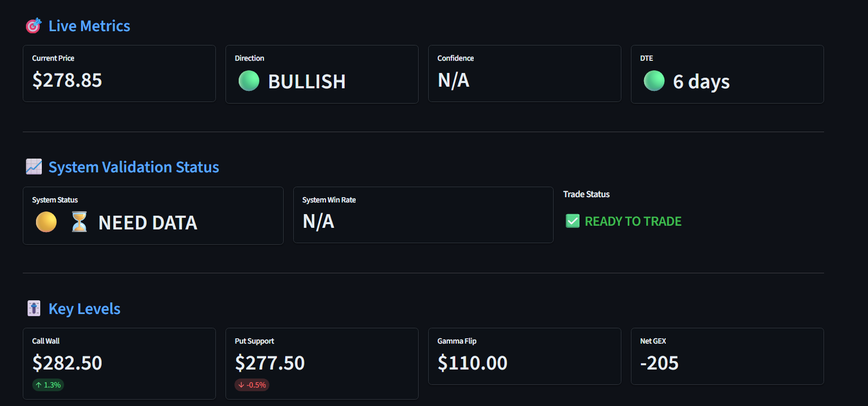Click the chart icon beside System Validation Status
The width and height of the screenshot is (868, 406).
(x=34, y=167)
